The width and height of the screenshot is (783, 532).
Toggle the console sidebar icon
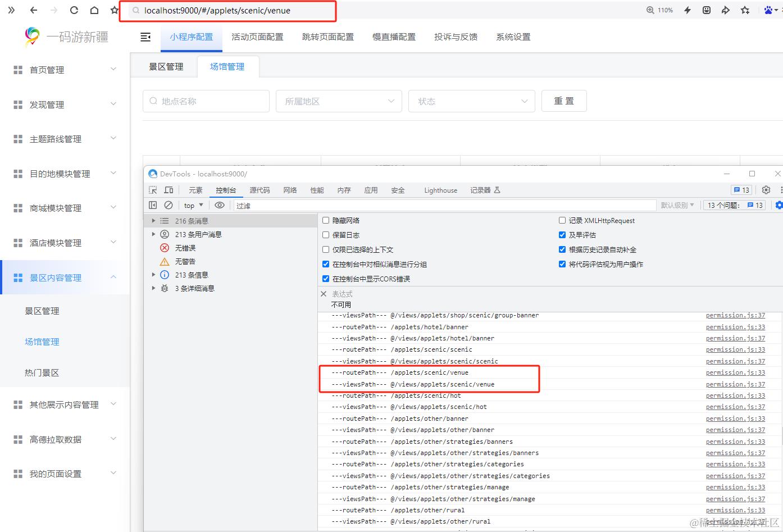coord(153,205)
